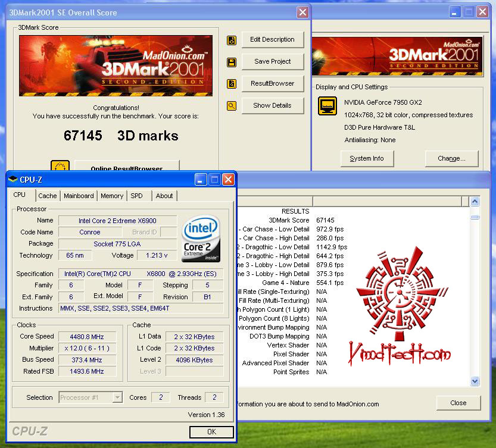Screen dimensions: 496x448
Task: Click the Cores value 2 field
Action: point(161,397)
